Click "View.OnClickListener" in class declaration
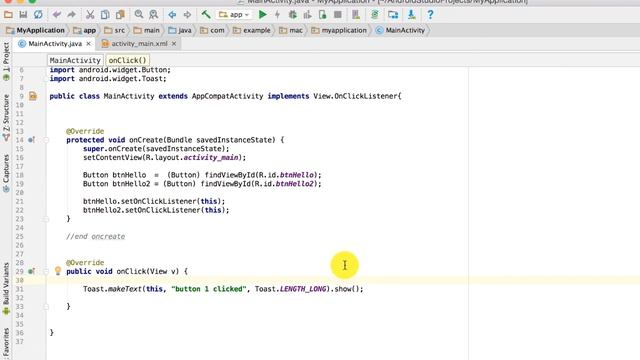The width and height of the screenshot is (640, 360). pos(356,96)
